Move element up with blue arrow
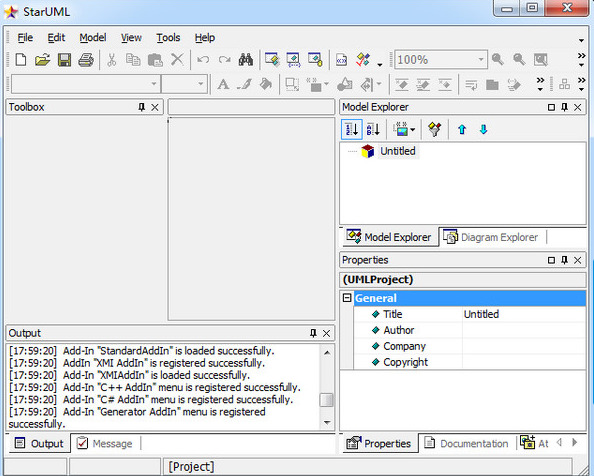Viewport: 594px width, 476px height. click(x=461, y=130)
